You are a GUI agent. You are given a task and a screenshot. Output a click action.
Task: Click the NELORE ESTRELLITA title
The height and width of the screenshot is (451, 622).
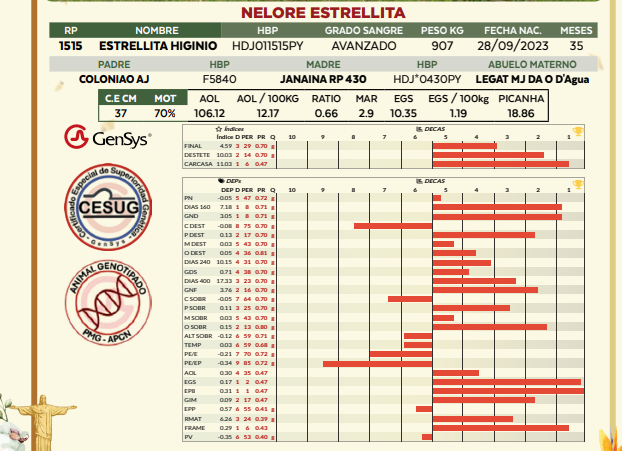click(323, 13)
